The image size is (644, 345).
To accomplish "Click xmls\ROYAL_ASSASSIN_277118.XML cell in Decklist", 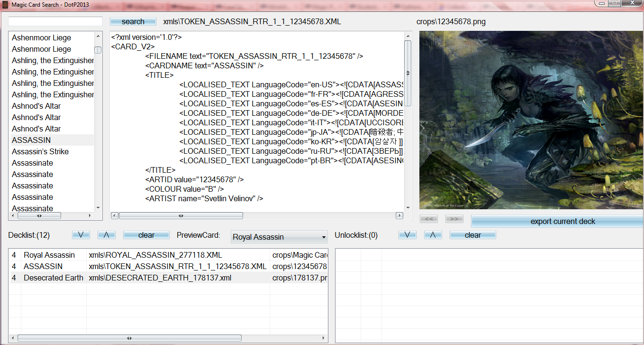I will click(155, 255).
